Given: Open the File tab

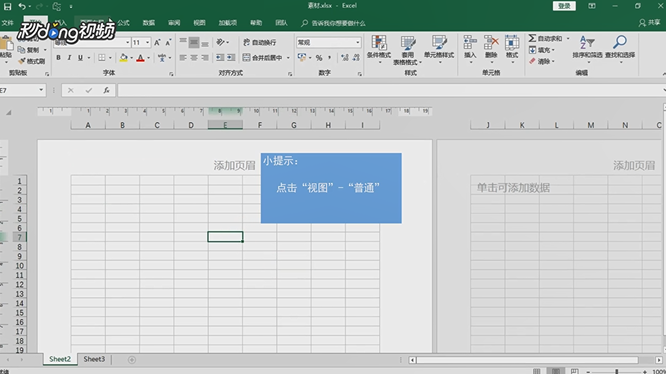Looking at the screenshot, I should pyautogui.click(x=8, y=23).
